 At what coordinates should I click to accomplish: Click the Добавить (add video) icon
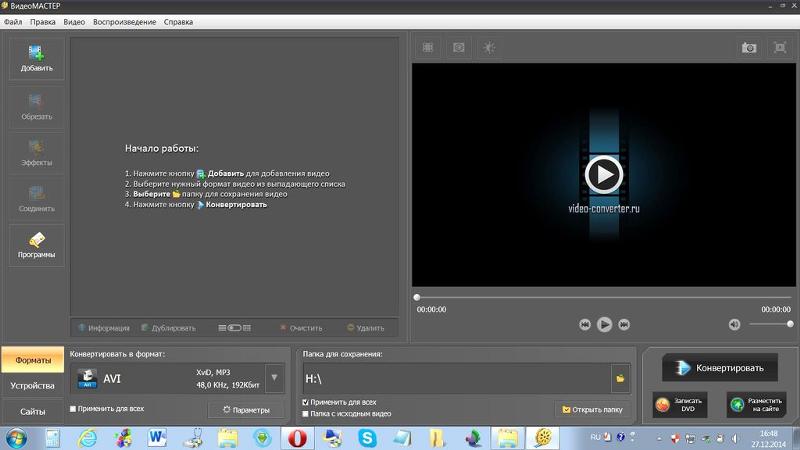[36, 58]
